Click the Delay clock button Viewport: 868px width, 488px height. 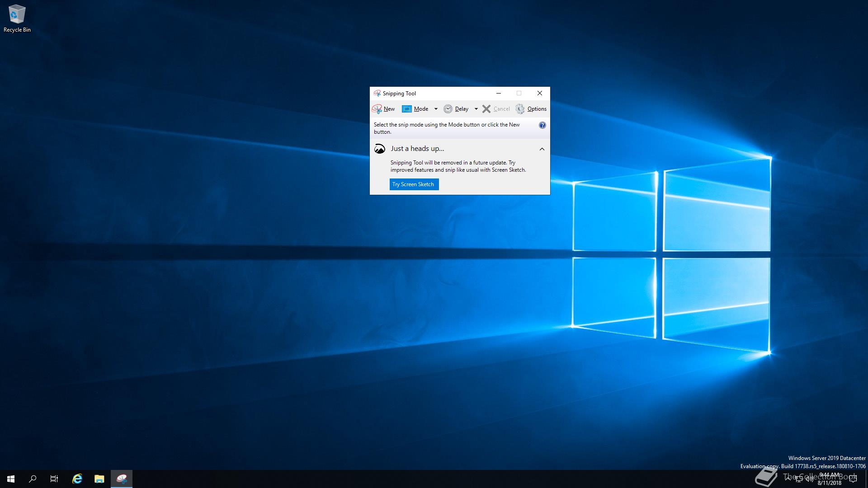(456, 109)
